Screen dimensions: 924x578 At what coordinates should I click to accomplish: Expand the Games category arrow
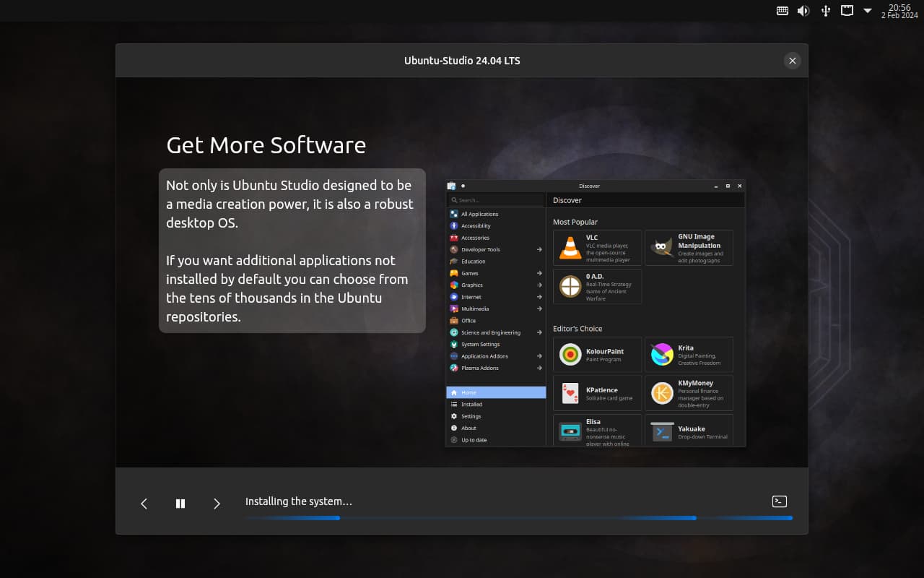(539, 273)
